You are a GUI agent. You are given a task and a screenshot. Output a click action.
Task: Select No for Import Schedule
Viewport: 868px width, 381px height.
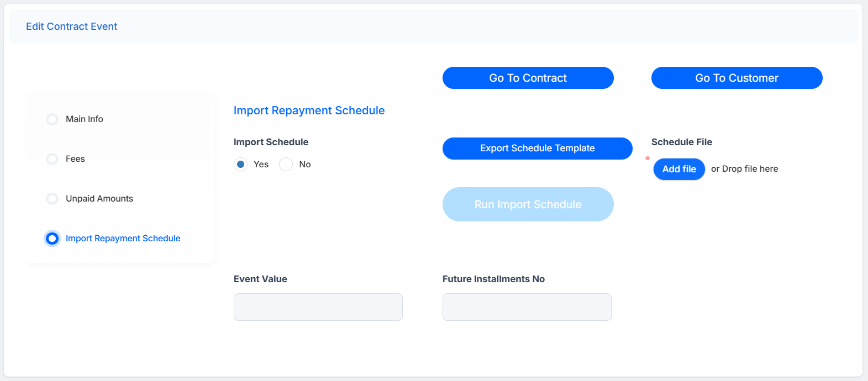(x=286, y=165)
